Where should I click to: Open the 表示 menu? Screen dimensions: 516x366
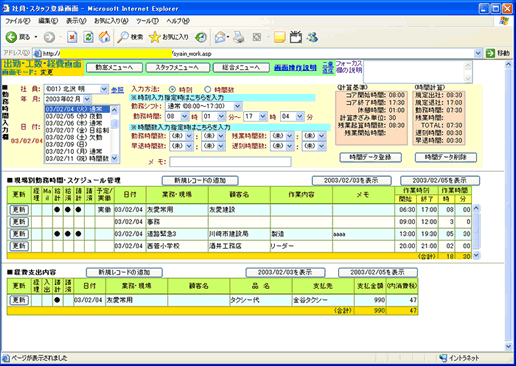tap(76, 21)
